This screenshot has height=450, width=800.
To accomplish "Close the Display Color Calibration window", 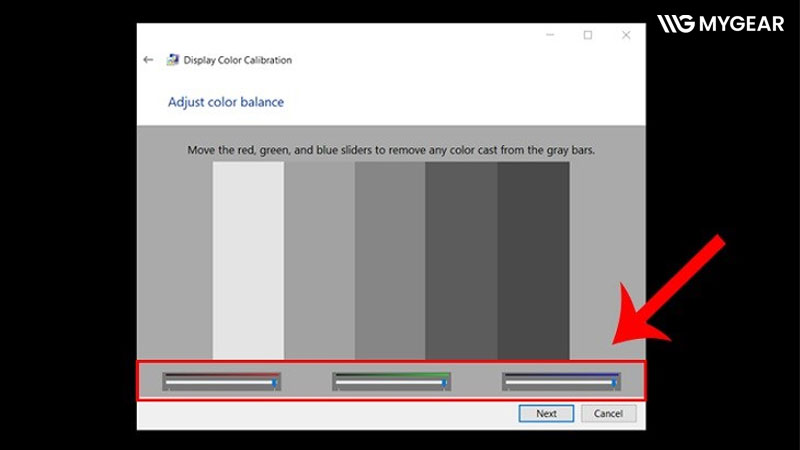I will pos(626,35).
